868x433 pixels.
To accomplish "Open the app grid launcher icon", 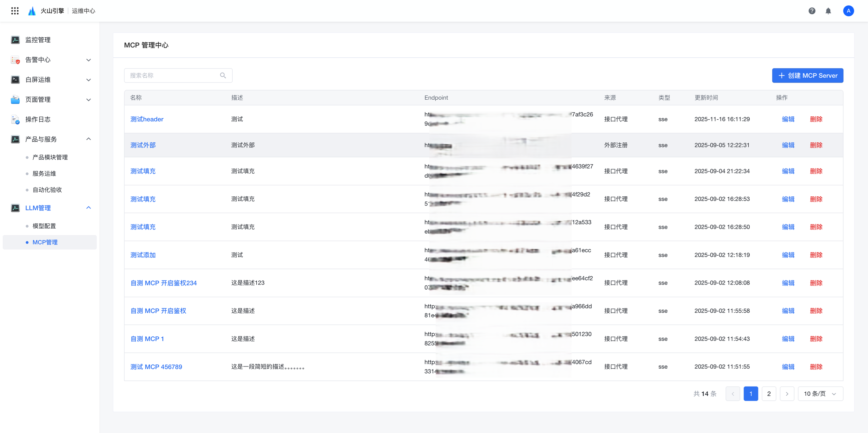I will [15, 11].
